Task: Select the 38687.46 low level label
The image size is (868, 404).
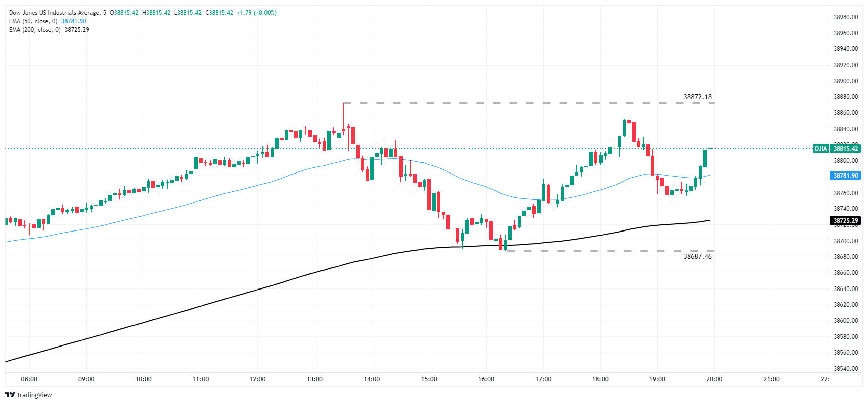Action: 697,256
